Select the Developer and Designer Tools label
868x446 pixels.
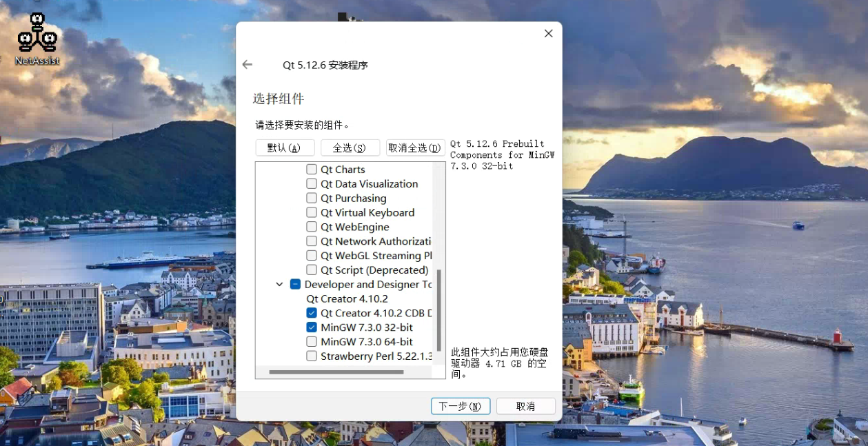(x=368, y=285)
